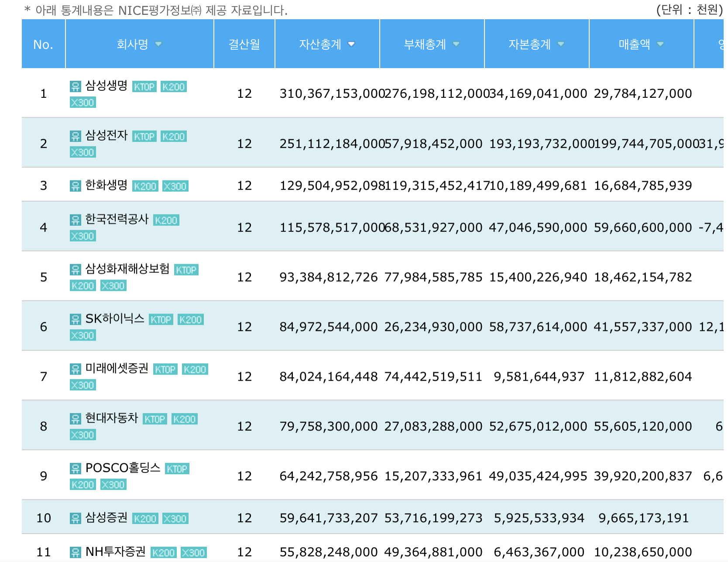Open company link NH투자증권
The width and height of the screenshot is (728, 562).
coord(116,552)
